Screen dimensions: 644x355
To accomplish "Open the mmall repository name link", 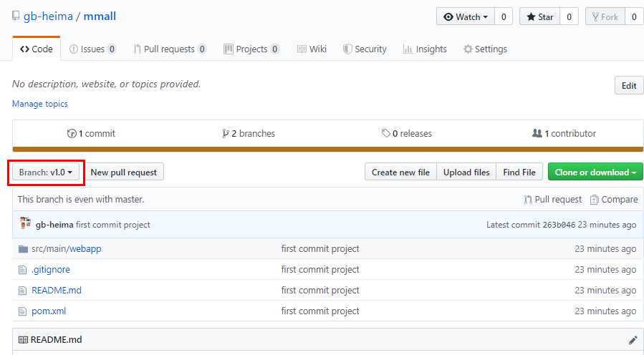I will (x=100, y=16).
